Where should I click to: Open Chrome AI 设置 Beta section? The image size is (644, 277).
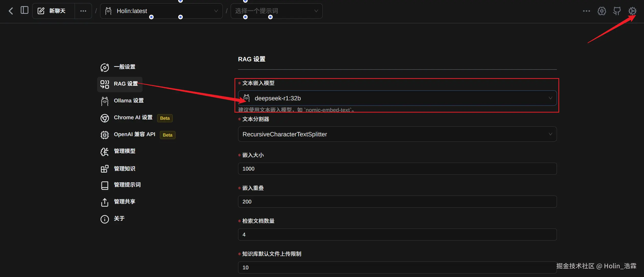(133, 117)
